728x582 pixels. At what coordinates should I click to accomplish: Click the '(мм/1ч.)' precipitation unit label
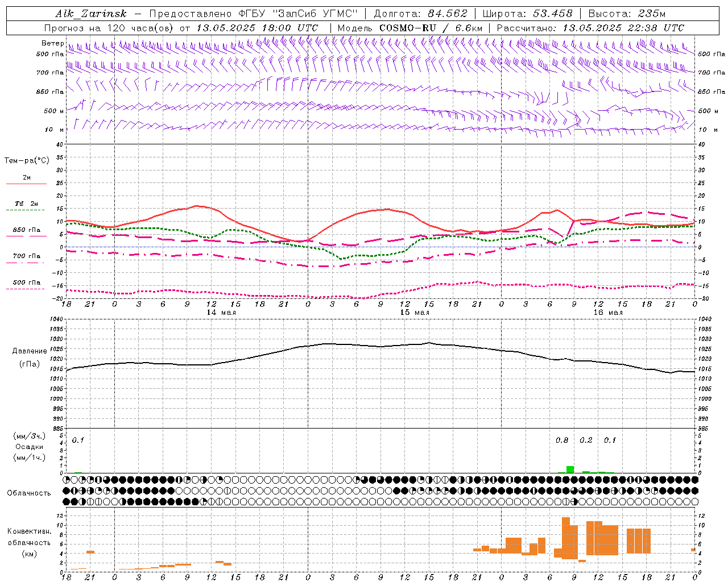point(29,458)
